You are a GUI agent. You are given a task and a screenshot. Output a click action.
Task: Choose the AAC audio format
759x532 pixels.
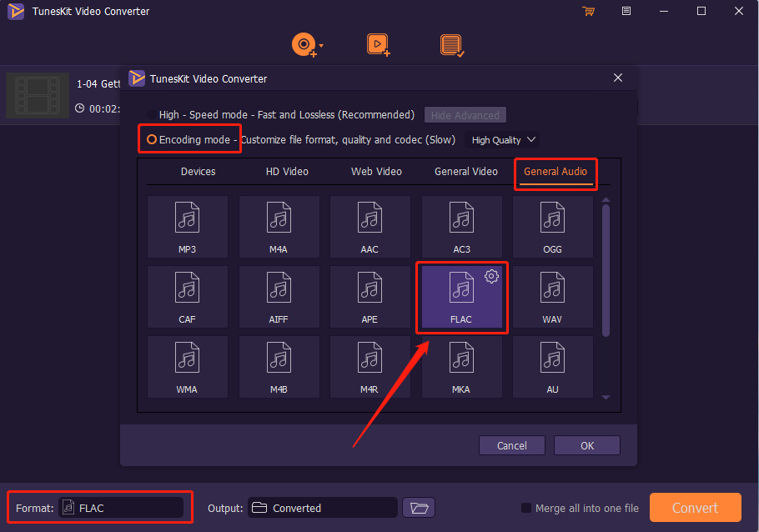(369, 227)
